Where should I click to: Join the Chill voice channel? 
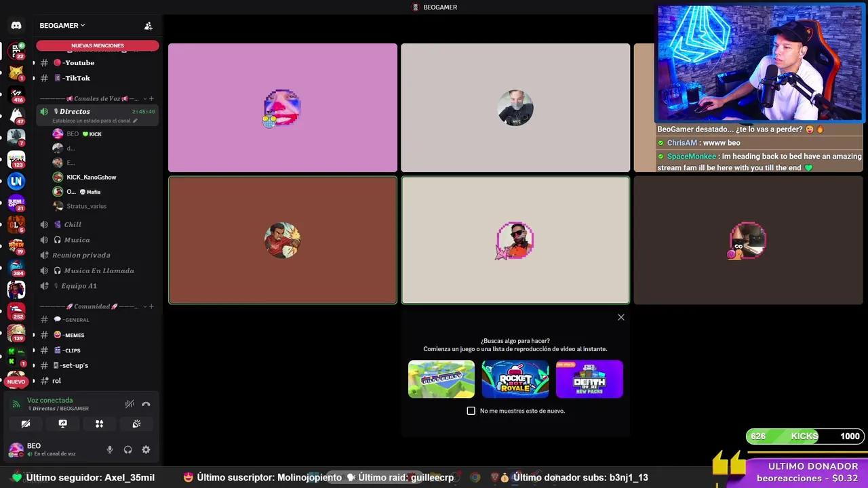73,224
